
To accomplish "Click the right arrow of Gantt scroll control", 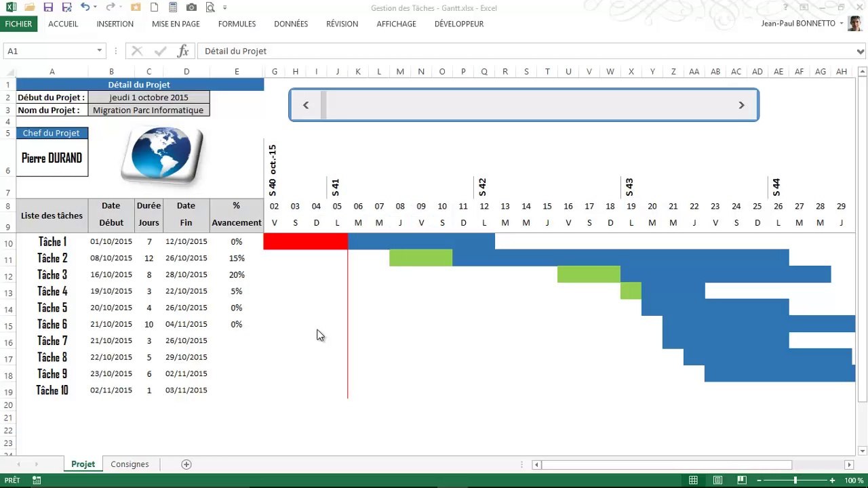I will pos(741,105).
